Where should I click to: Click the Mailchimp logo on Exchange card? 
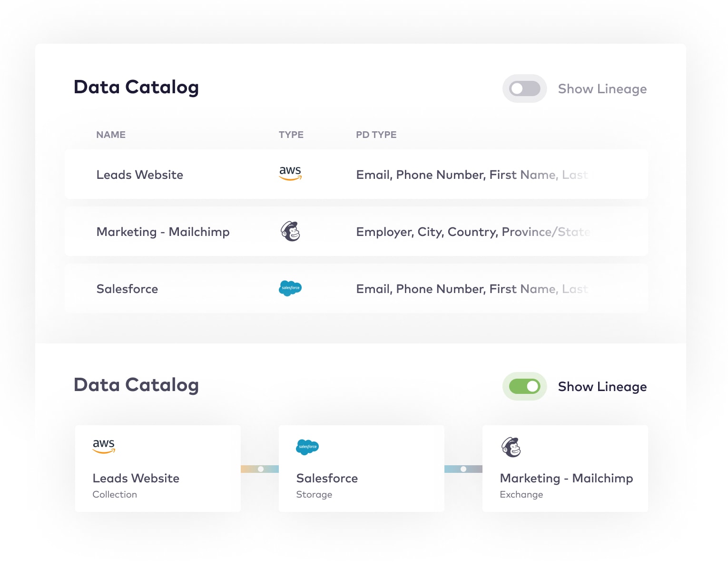pyautogui.click(x=512, y=447)
